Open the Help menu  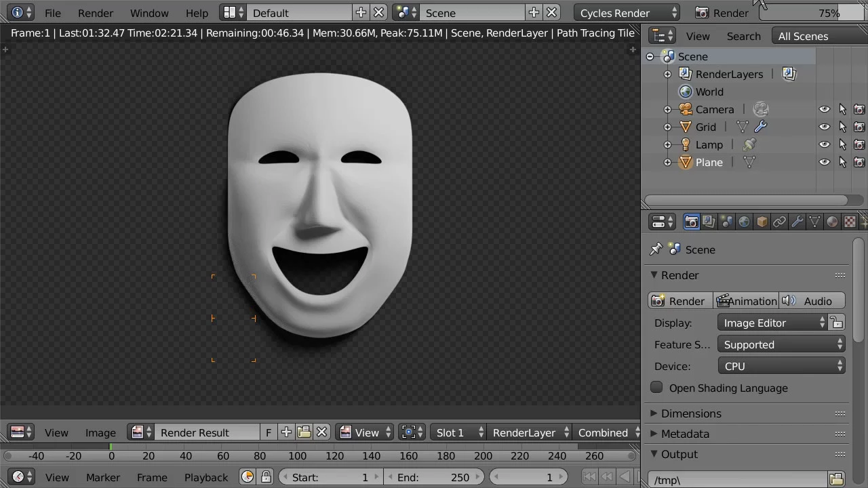tap(197, 13)
